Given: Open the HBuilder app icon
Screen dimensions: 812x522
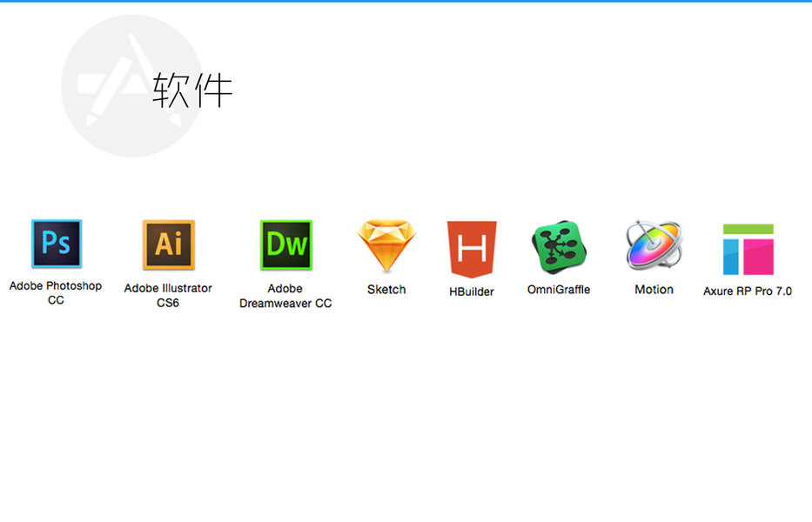Looking at the screenshot, I should (472, 249).
